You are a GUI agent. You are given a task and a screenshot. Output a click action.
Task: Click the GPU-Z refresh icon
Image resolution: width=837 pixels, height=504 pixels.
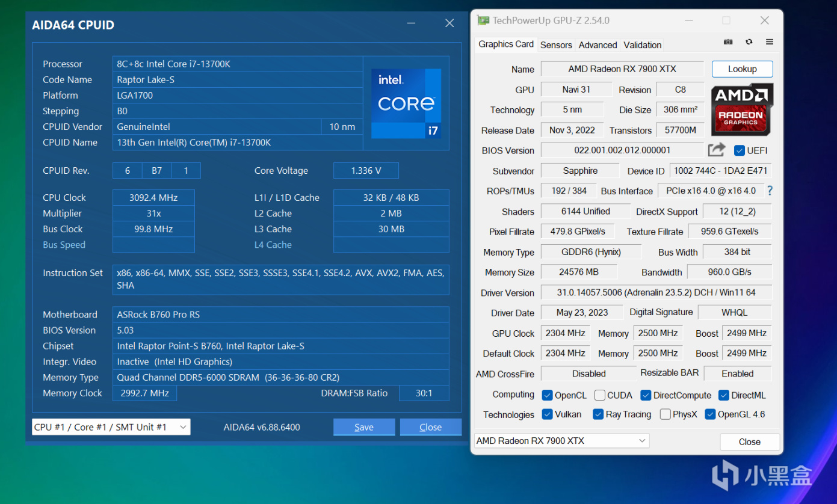(749, 42)
